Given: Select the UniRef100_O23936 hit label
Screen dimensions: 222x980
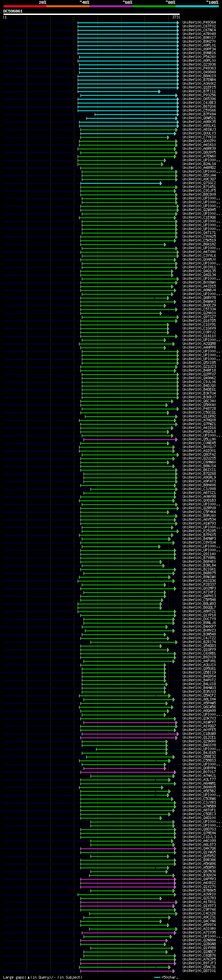Looking at the screenshot, I should pos(199,65).
